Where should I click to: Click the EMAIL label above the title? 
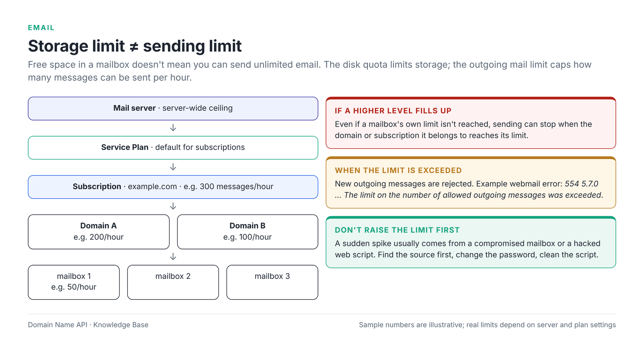[41, 28]
